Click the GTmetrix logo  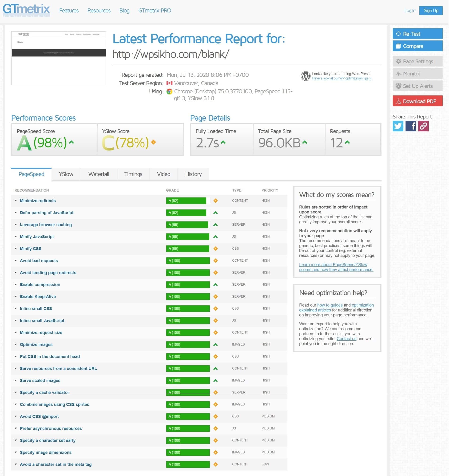coord(26,10)
